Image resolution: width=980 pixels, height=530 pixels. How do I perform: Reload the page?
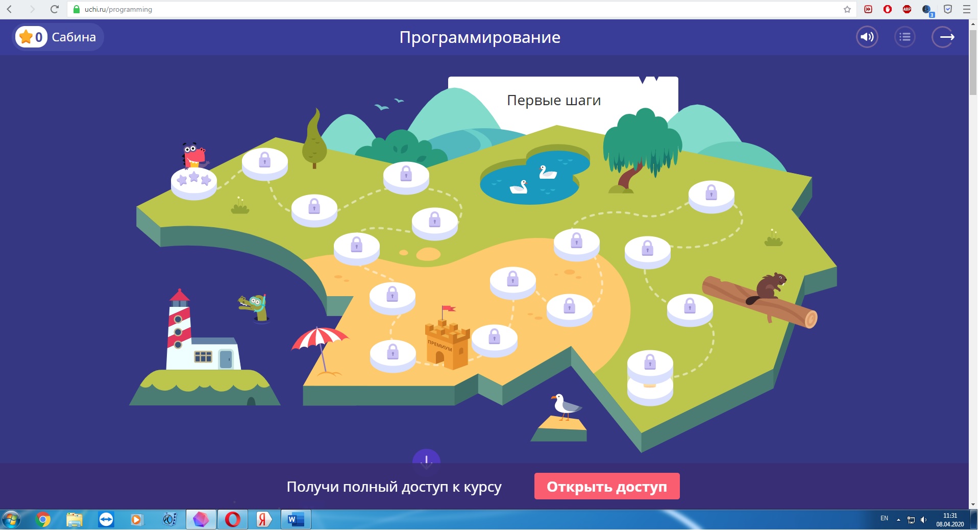click(x=55, y=9)
